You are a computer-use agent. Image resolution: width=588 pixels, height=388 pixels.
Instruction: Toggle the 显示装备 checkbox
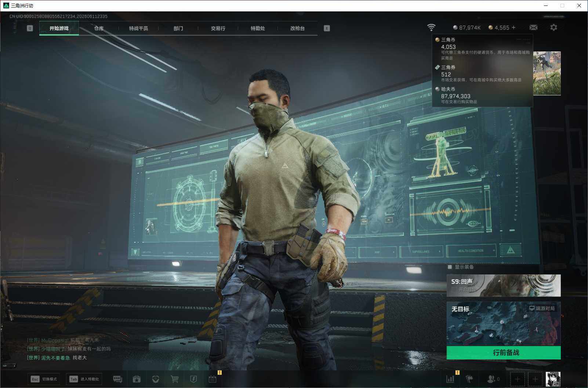point(450,267)
